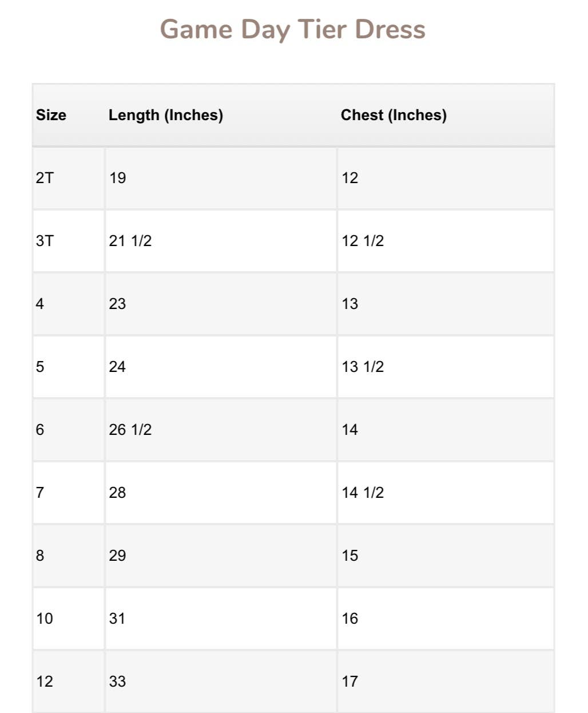Select the chest 17 cell
Viewport: 588px width, 713px height.
click(x=350, y=682)
